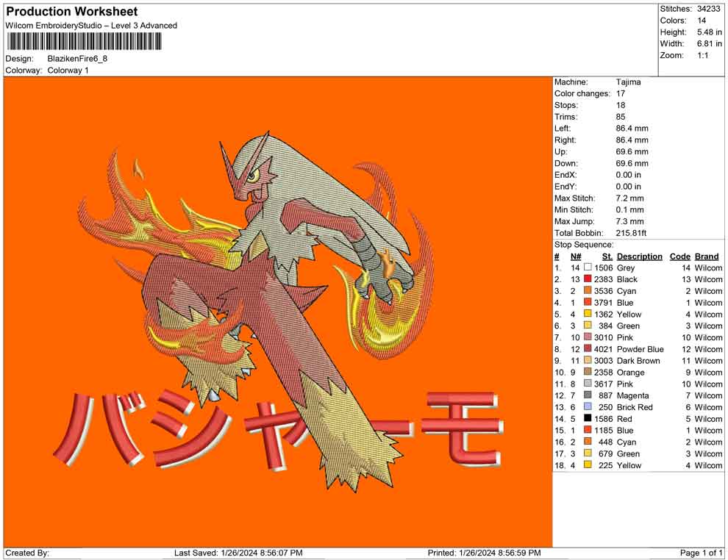Click the Page 1 of 1 footer
Image resolution: width=728 pixels, height=560 pixels.
(701, 553)
